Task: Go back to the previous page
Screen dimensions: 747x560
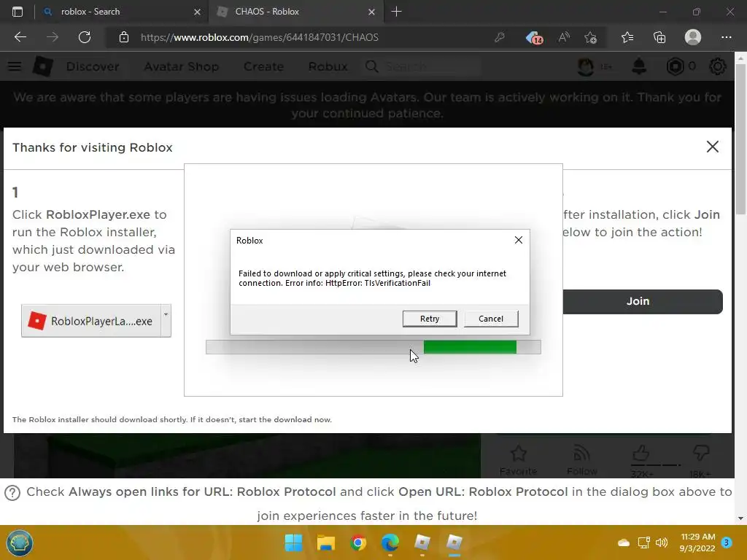Action: coord(20,37)
